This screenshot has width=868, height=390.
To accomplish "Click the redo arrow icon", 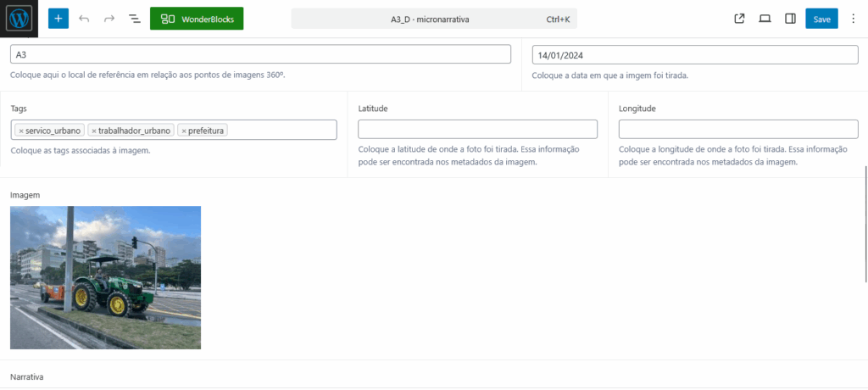I will pos(109,19).
